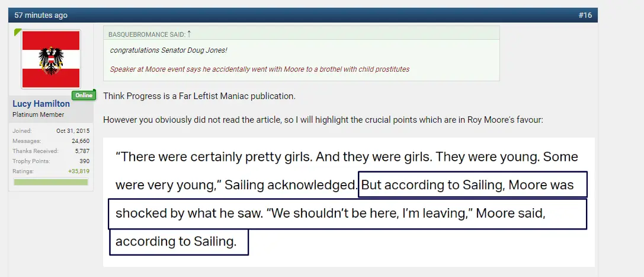Image resolution: width=644 pixels, height=277 pixels.
Task: Click the green corner ribbon on the avatar
Action: click(18, 32)
